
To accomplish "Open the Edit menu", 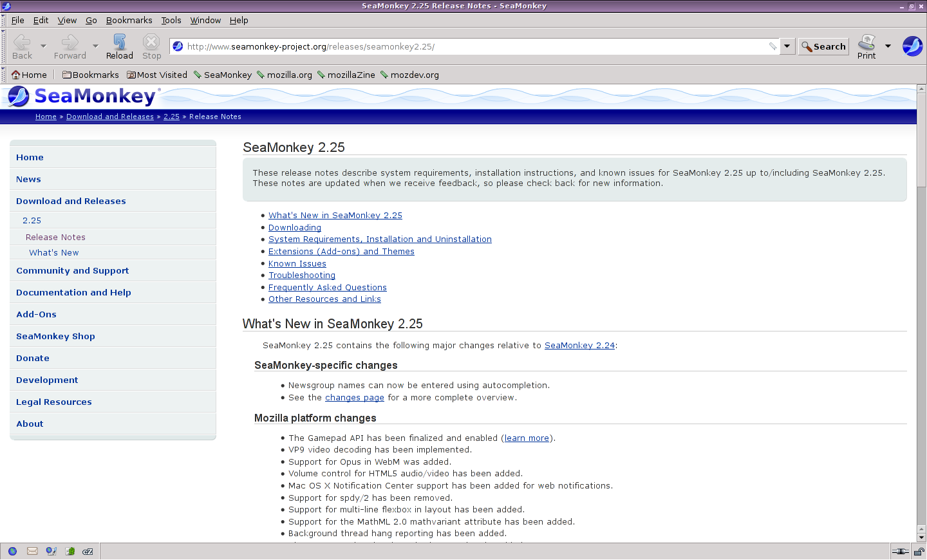I will [41, 20].
